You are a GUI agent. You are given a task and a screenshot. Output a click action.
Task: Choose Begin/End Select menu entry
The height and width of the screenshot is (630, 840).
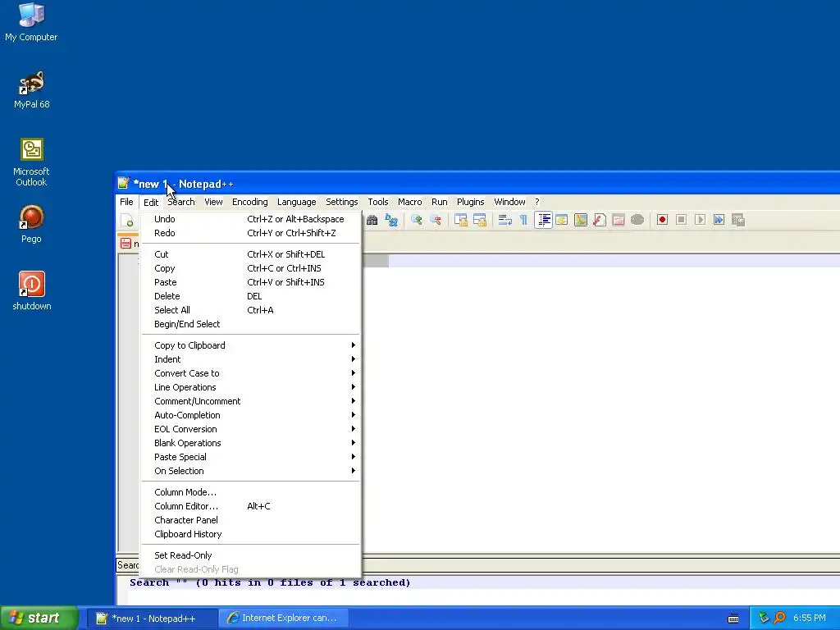click(251, 324)
